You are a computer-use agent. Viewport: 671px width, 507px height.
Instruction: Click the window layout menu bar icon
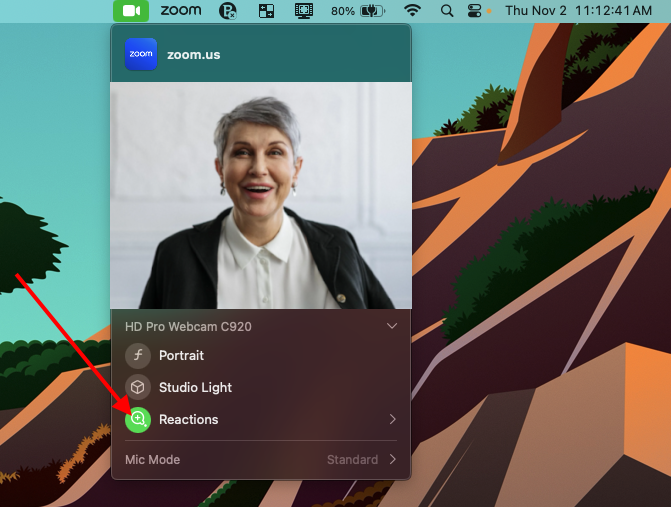click(266, 11)
